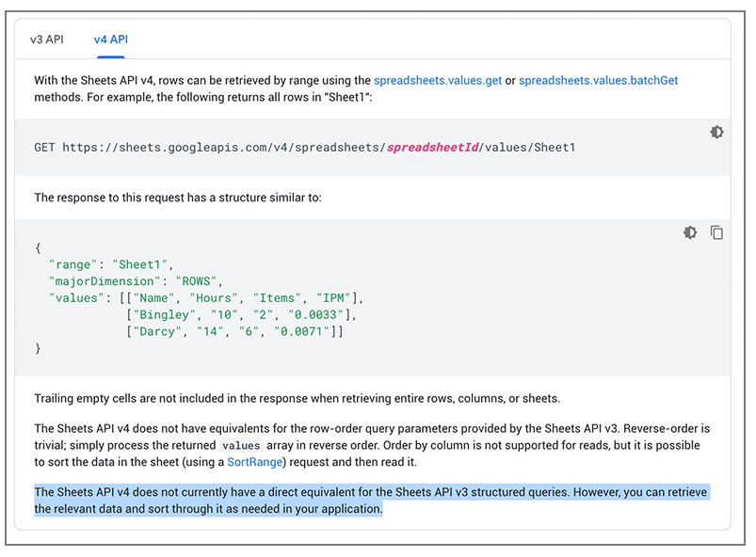Toggle dark theme on the JSON response block

(x=690, y=232)
